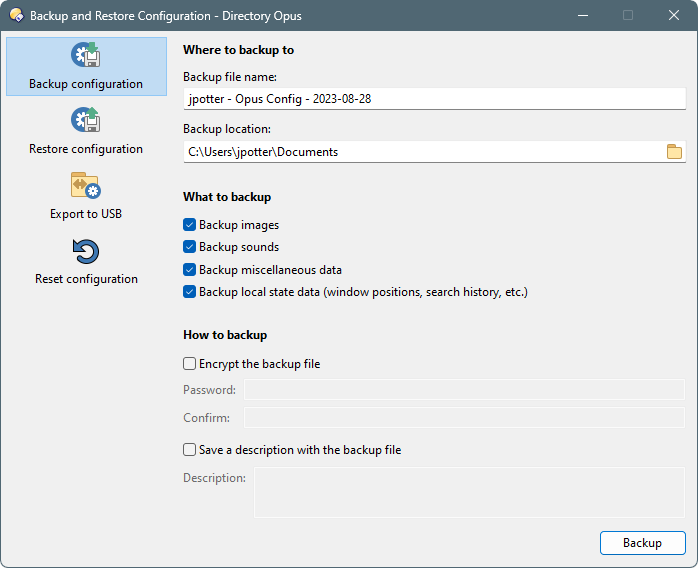The width and height of the screenshot is (698, 568).
Task: Open Reset configuration text label
Action: tap(86, 279)
